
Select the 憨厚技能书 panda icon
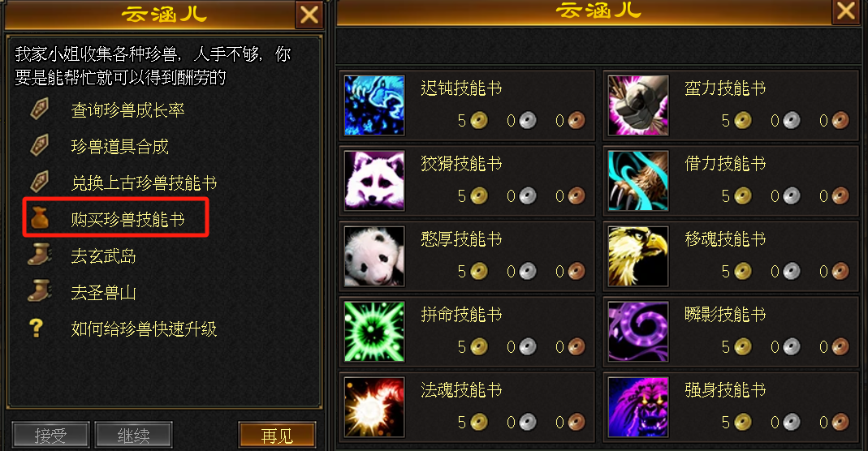[x=374, y=256]
